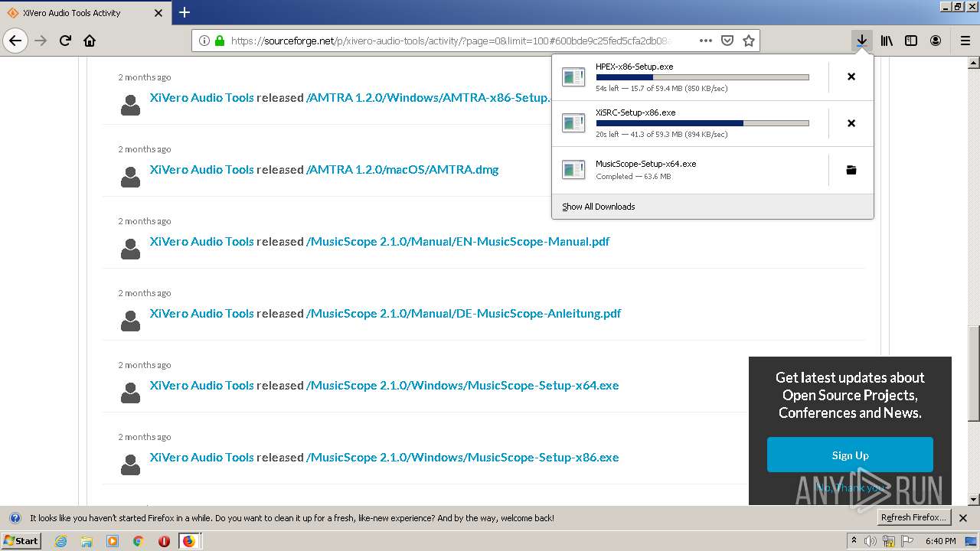The height and width of the screenshot is (551, 980).
Task: Open EN-MusicScope-Manual.pdf link
Action: point(458,241)
